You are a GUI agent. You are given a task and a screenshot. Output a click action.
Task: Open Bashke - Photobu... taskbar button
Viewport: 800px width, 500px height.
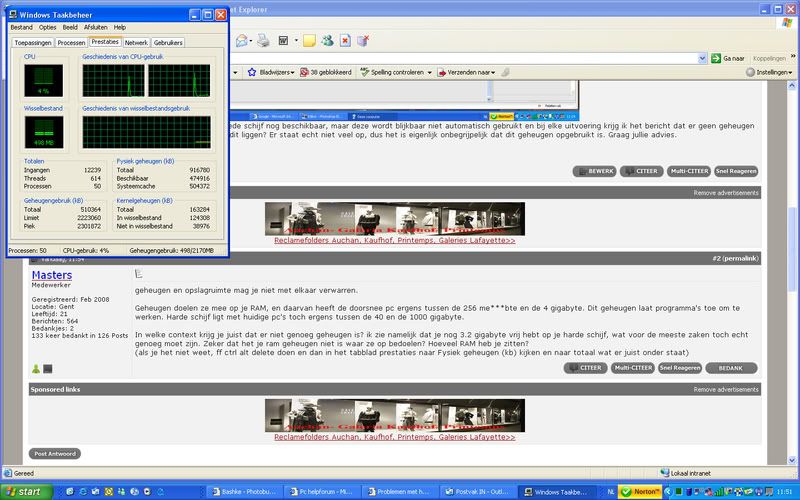coord(244,492)
